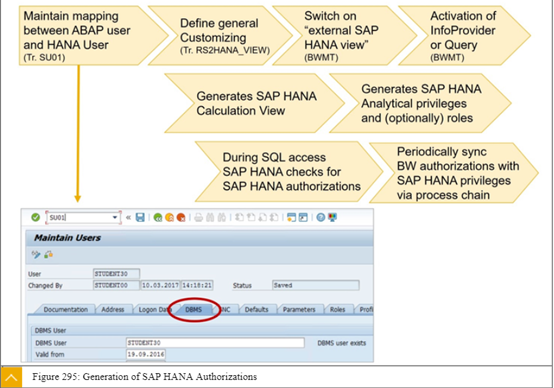Jump to Last Page icon

(274, 217)
